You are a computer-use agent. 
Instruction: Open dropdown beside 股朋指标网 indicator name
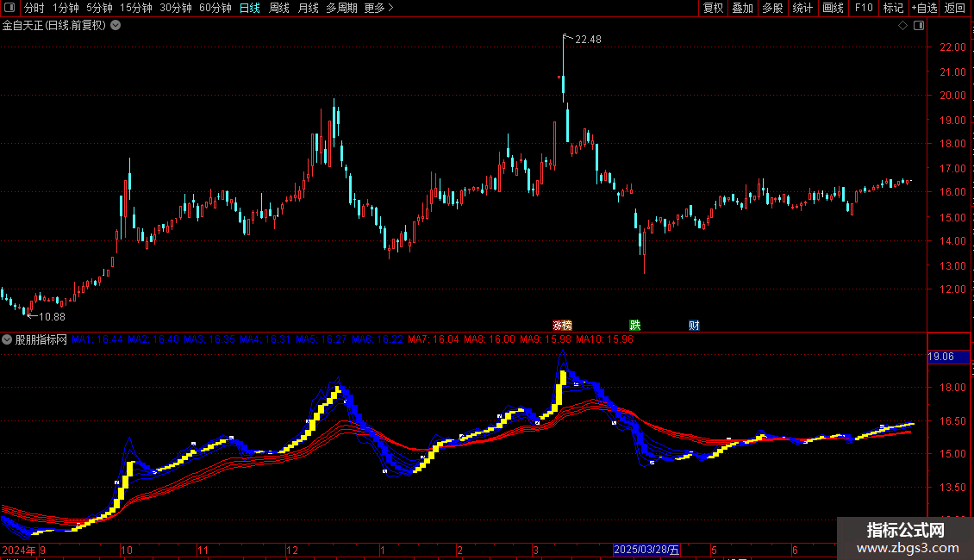coord(7,339)
